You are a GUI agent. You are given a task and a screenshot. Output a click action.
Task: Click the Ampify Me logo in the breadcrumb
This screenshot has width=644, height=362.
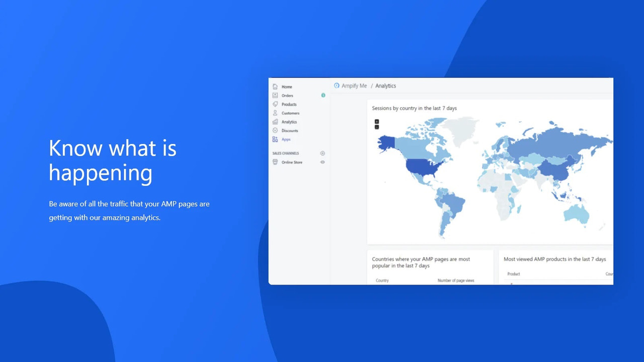pyautogui.click(x=337, y=85)
